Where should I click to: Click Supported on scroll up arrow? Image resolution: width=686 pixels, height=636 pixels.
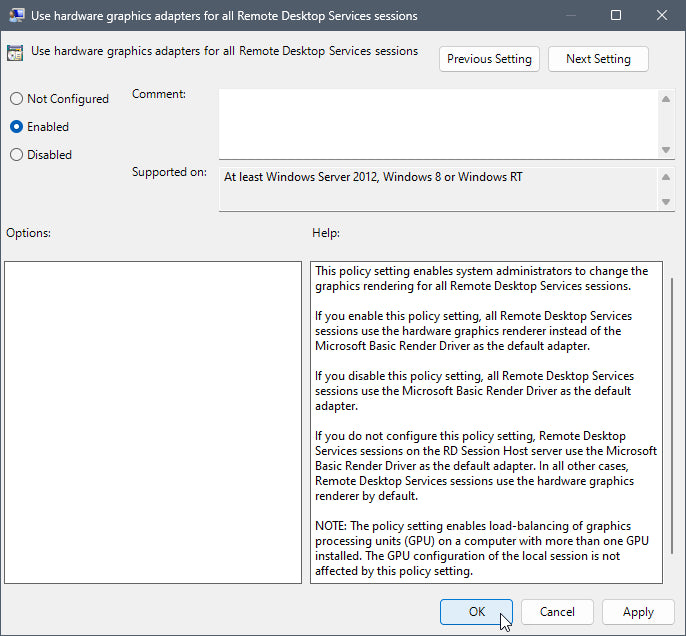click(x=666, y=178)
